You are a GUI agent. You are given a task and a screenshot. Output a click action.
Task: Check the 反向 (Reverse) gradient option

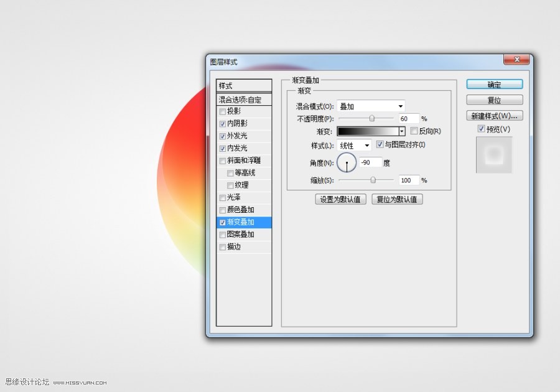pos(414,131)
